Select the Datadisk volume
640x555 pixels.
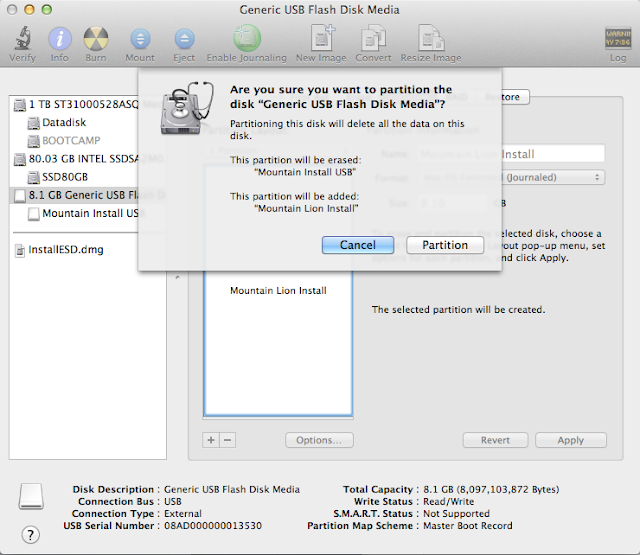(x=56, y=122)
